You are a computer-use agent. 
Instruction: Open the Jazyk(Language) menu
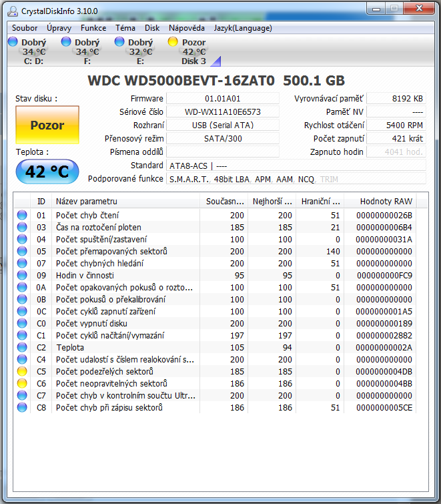[x=243, y=28]
